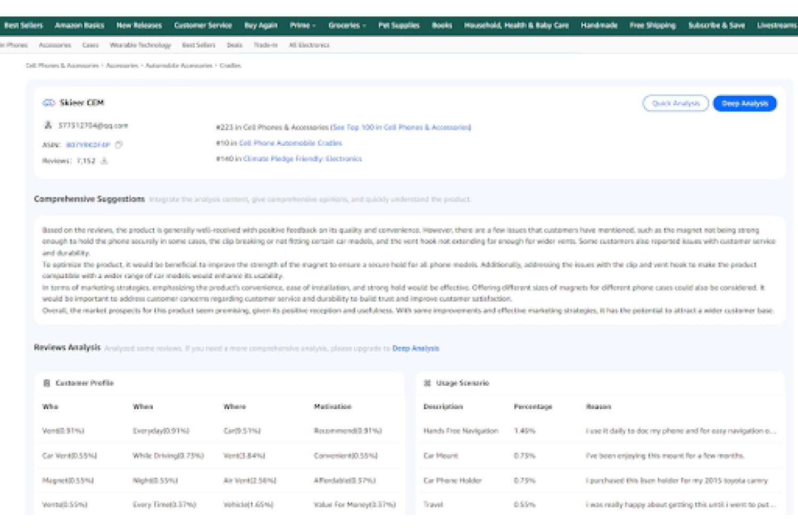Open Handmade category
The image size is (798, 532).
pos(599,25)
